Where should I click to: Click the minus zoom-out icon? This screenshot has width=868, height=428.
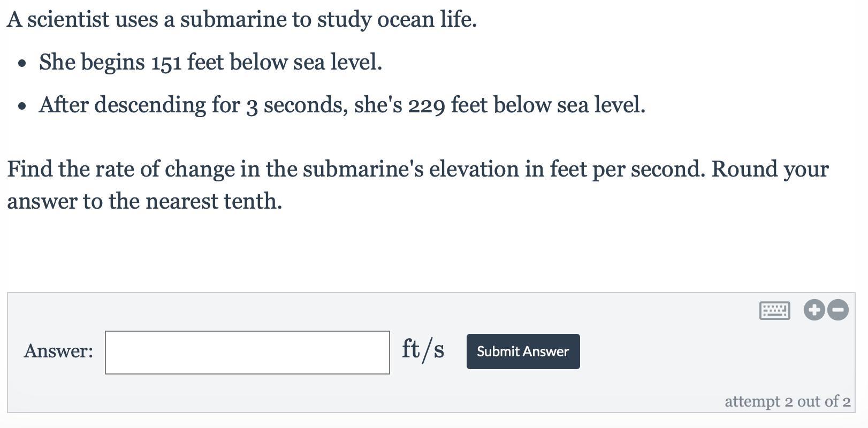[838, 310]
